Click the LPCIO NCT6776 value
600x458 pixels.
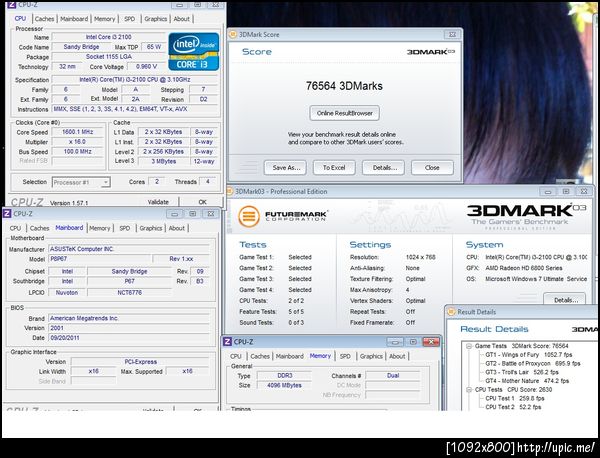pyautogui.click(x=129, y=293)
